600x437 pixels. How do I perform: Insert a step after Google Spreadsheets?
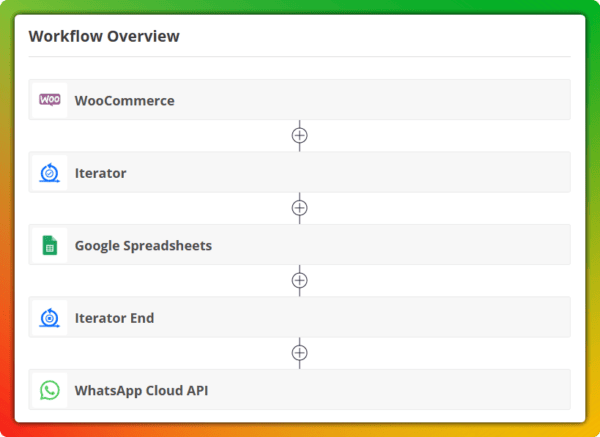click(x=299, y=280)
